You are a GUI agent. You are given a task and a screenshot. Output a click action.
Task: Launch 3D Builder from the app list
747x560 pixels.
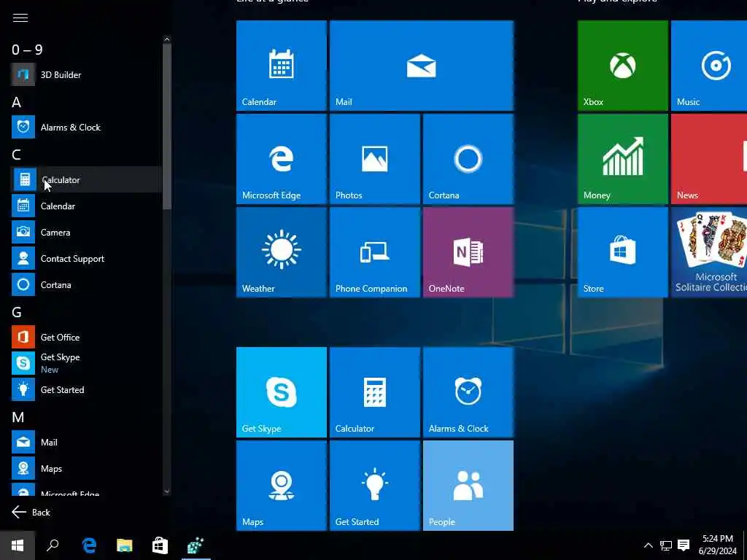86,75
